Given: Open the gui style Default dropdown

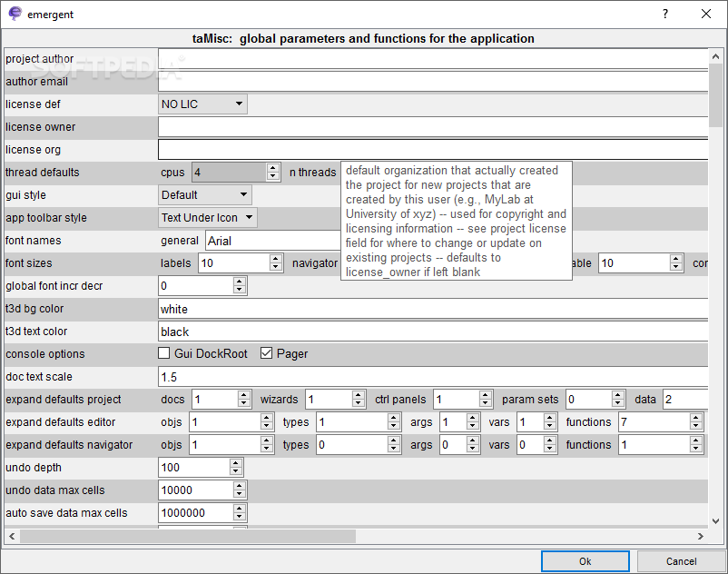Looking at the screenshot, I should [x=205, y=195].
